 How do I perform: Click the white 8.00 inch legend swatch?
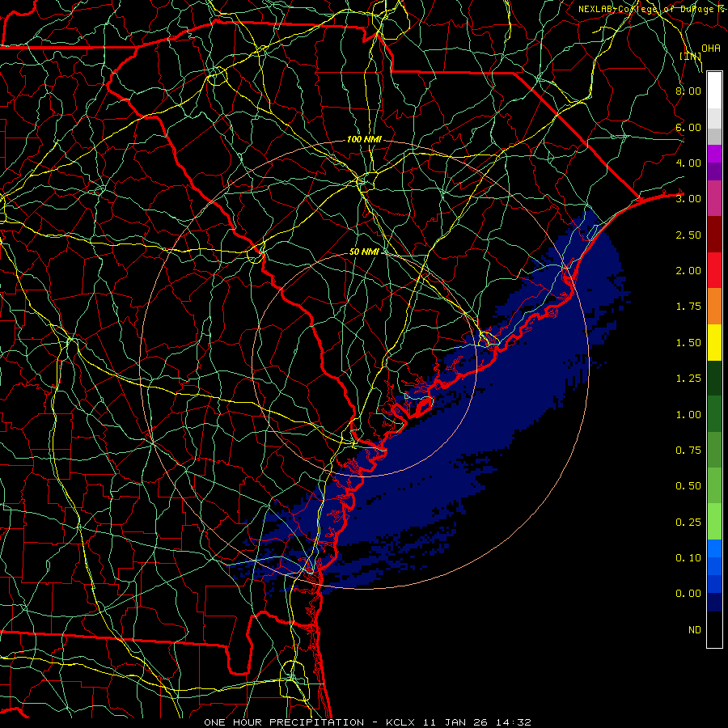pyautogui.click(x=714, y=91)
